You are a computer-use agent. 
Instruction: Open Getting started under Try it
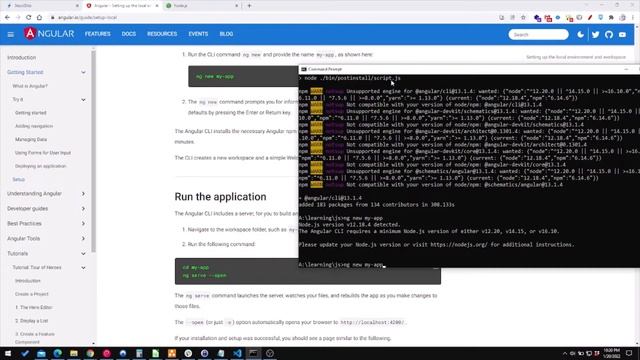coord(31,113)
